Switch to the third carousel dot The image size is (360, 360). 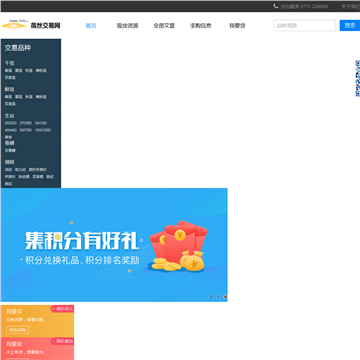[225, 297]
